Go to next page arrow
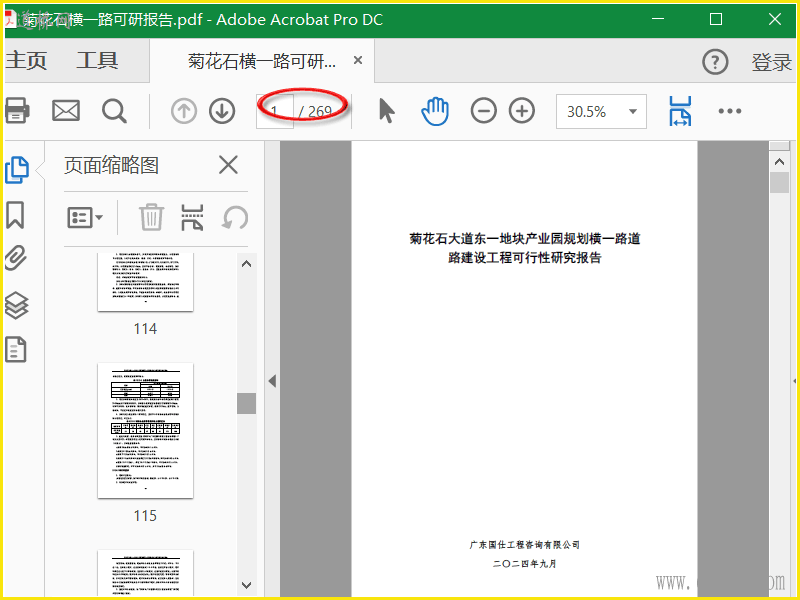Viewport: 800px width, 600px height. coord(222,111)
